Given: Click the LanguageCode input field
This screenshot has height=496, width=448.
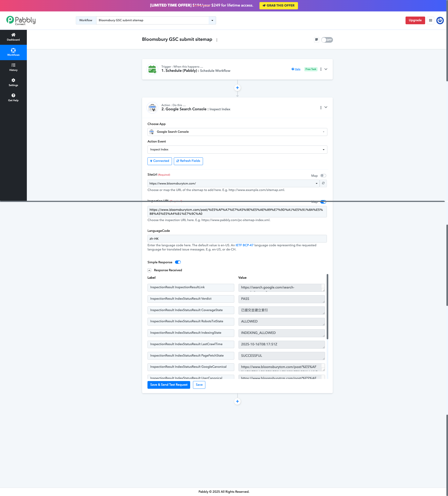Looking at the screenshot, I should point(237,239).
